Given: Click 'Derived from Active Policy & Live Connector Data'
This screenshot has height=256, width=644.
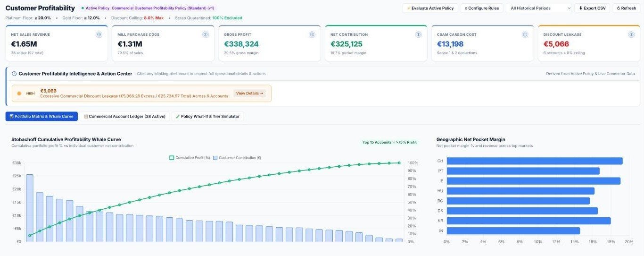Looking at the screenshot, I should [590, 74].
